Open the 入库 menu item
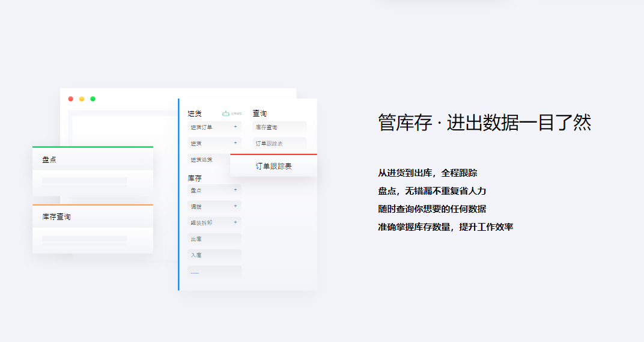644x342 pixels. [214, 255]
